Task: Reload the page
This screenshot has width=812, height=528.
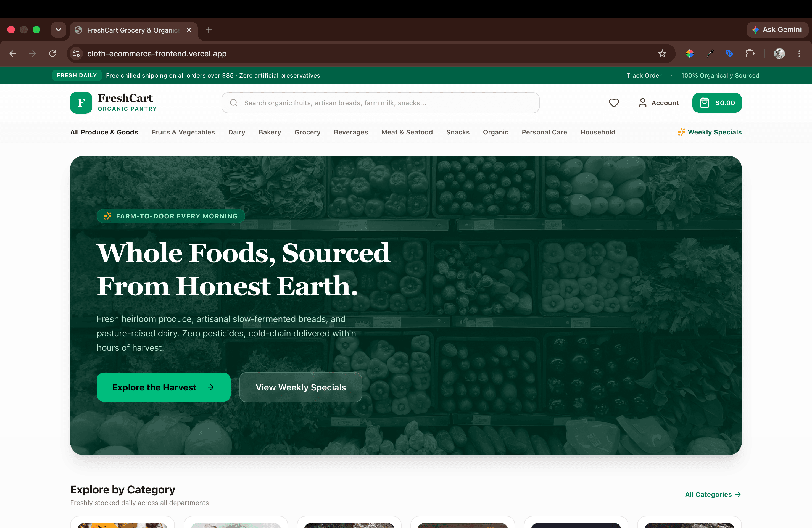Action: 52,54
